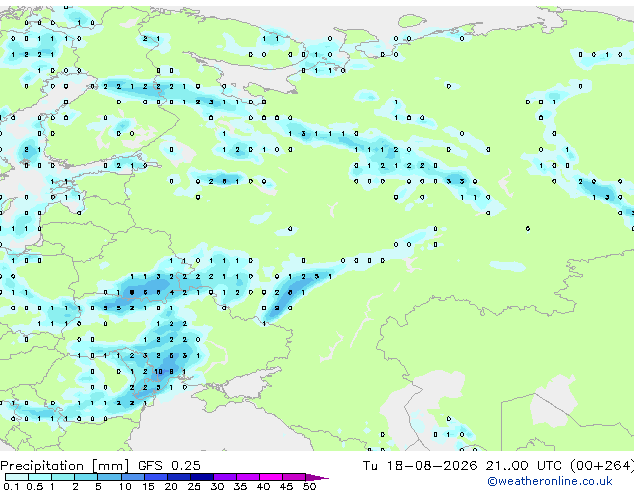Click the legend label '20'
Screen dimensions: 634x490
point(171,486)
